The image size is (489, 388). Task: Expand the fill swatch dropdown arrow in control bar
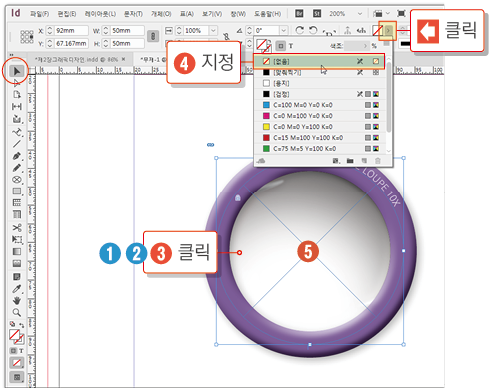pos(388,31)
